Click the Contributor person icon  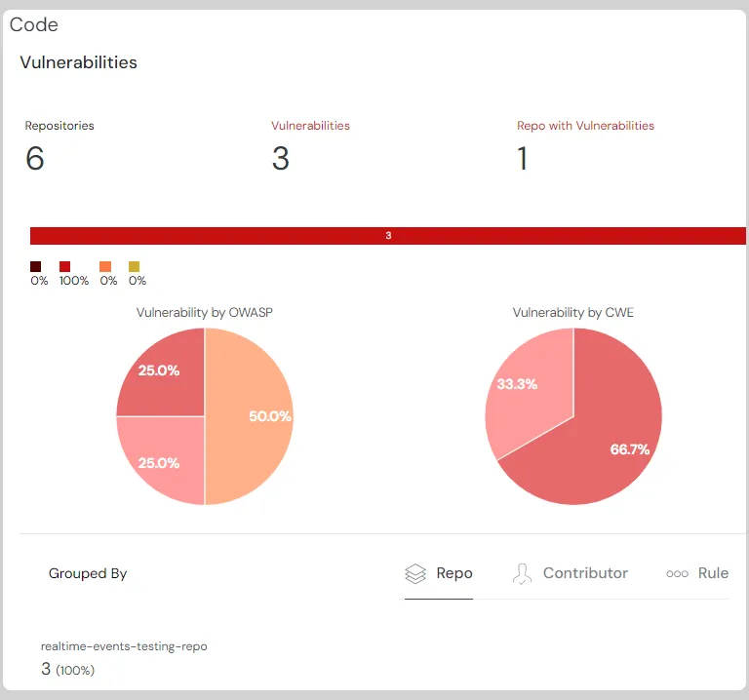coord(523,573)
